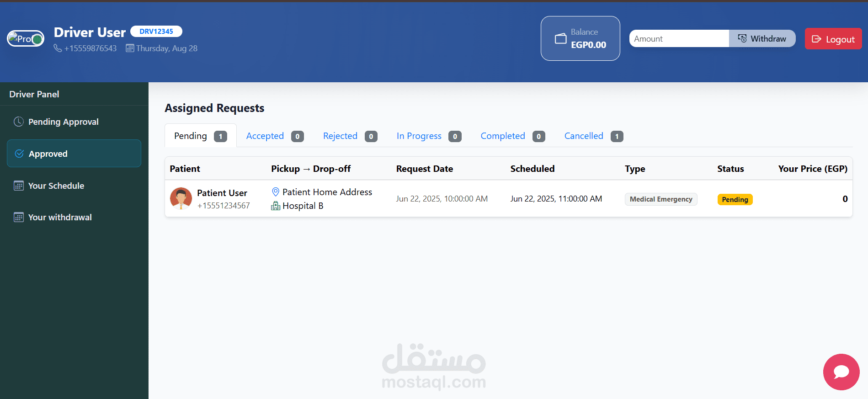Click the Patient User avatar image
This screenshot has height=399, width=868.
click(181, 198)
